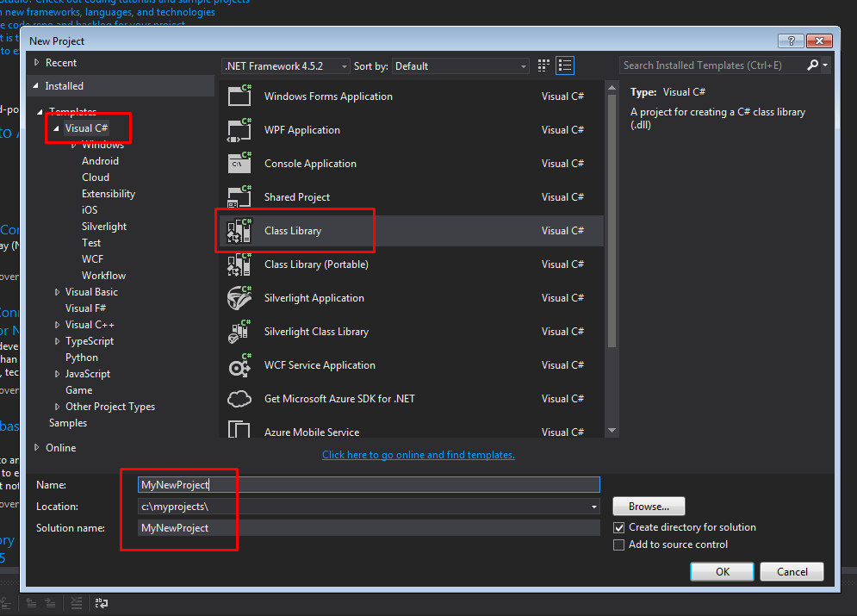Select Python templates
The image size is (857, 616).
click(82, 358)
